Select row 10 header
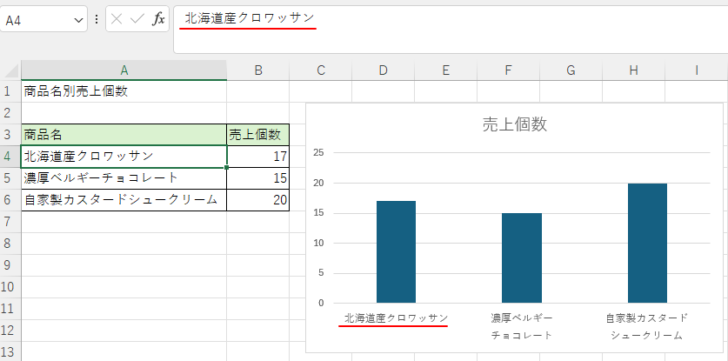 pyautogui.click(x=10, y=287)
